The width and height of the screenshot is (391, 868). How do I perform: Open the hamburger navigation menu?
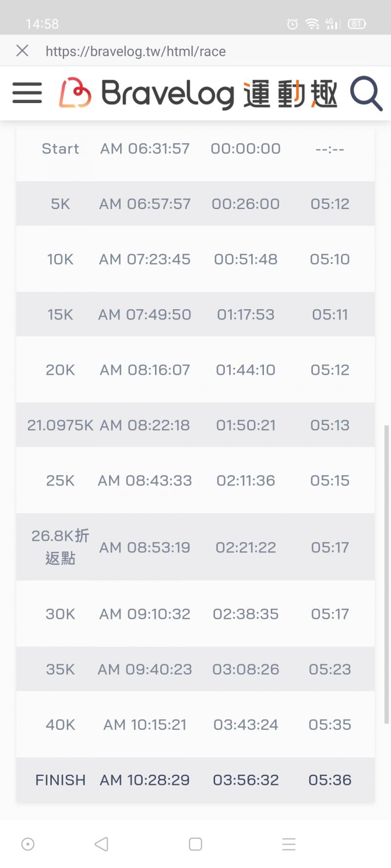click(27, 93)
